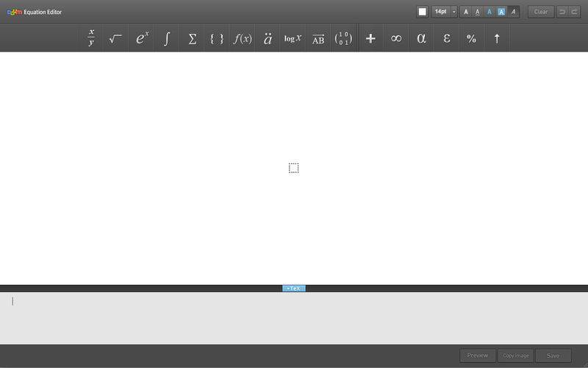Open the integral symbol menu
The height and width of the screenshot is (368, 588).
(x=167, y=38)
